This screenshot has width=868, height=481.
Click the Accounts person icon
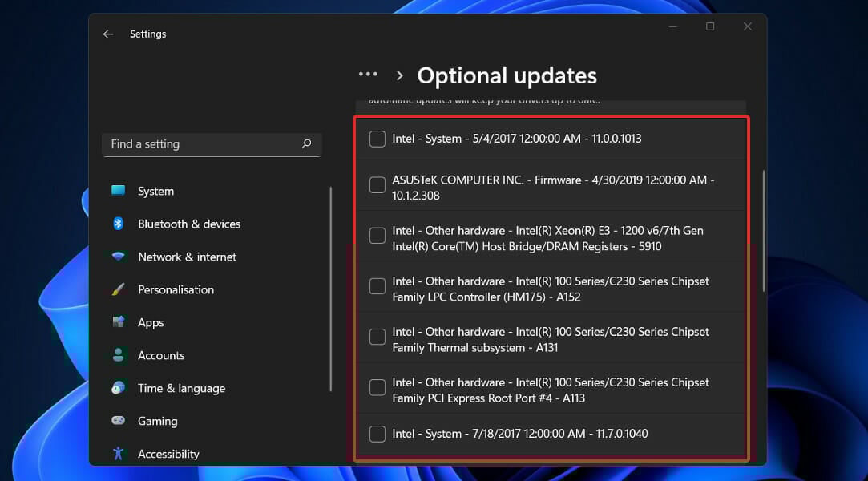[118, 355]
